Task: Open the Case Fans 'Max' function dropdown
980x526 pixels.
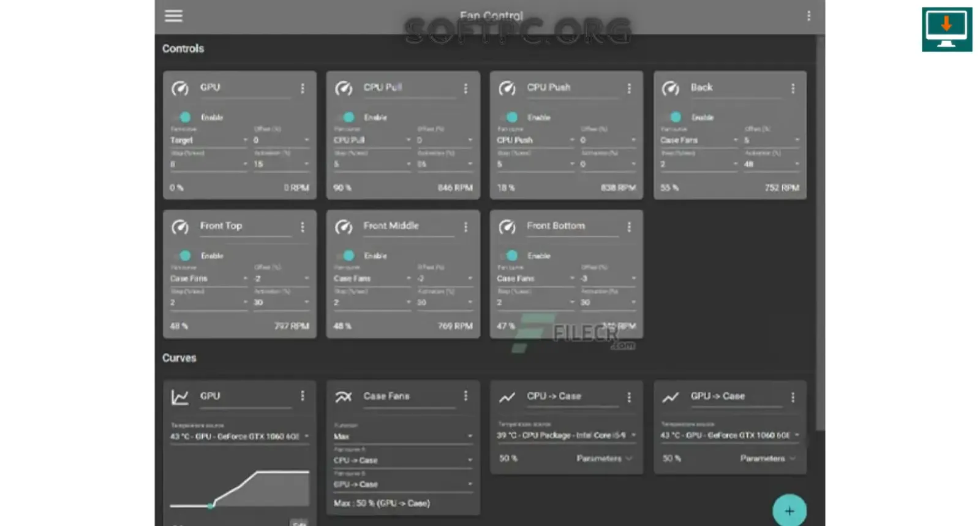Action: (403, 436)
